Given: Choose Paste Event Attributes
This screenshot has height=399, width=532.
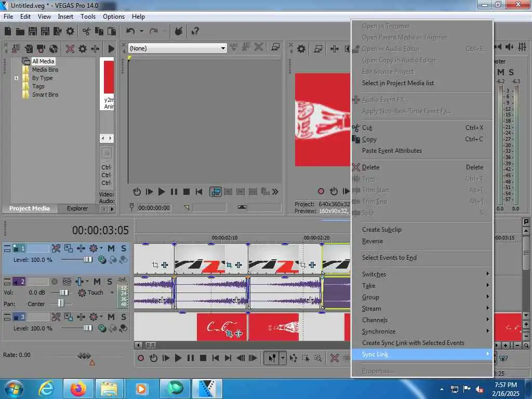Looking at the screenshot, I should coord(422,151).
